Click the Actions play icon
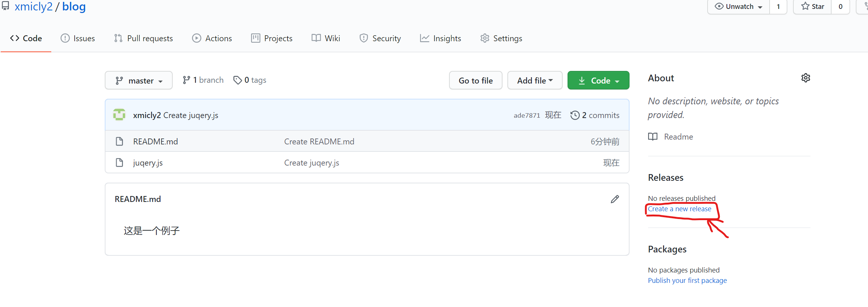The image size is (868, 307). click(196, 38)
